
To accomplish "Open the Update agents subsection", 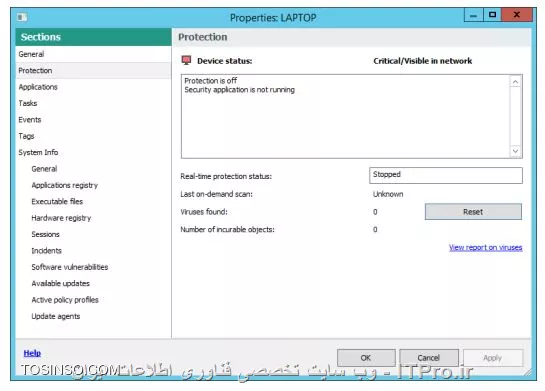I will tap(56, 316).
